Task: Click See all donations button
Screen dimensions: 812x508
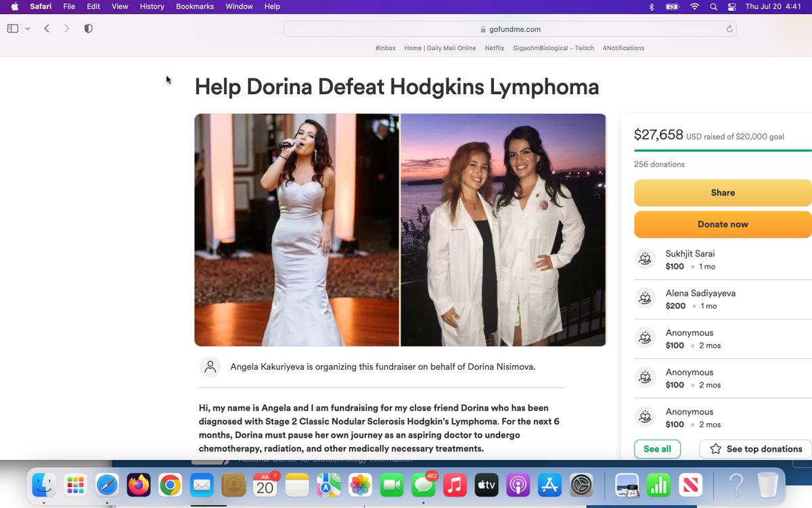Action: point(657,449)
